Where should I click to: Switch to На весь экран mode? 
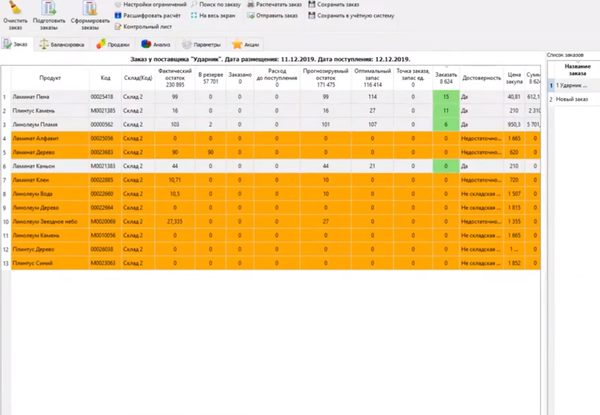click(x=213, y=16)
